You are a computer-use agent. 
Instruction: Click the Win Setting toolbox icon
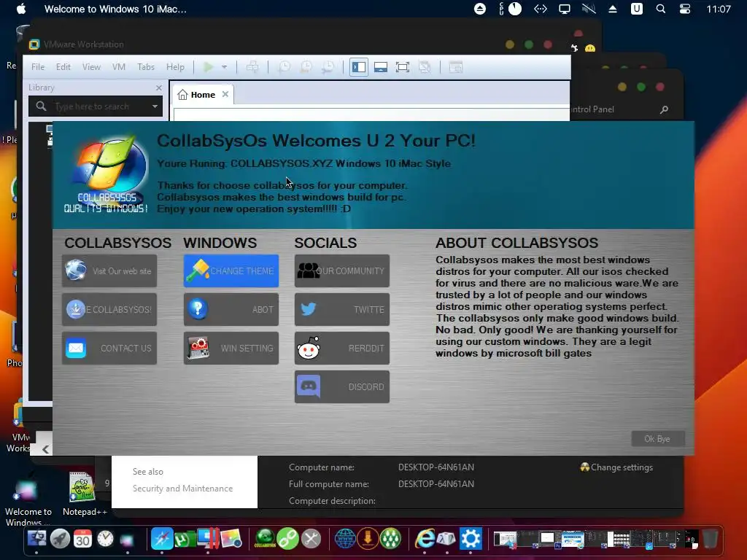(198, 348)
